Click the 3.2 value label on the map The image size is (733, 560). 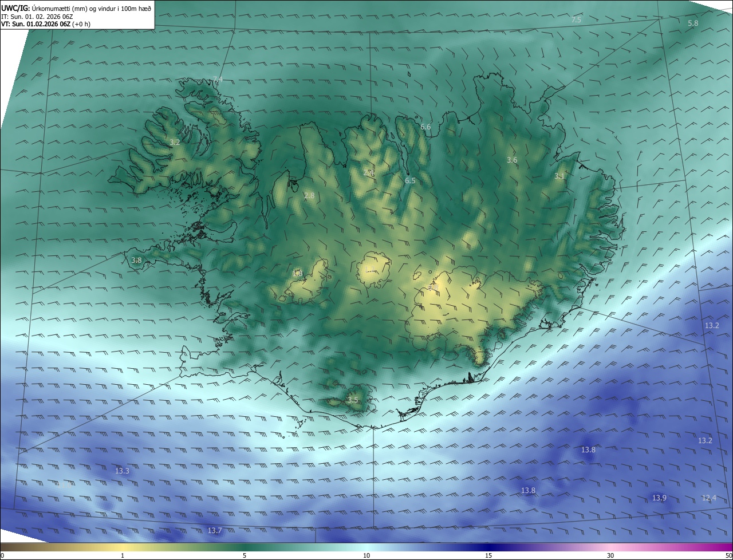coord(175,142)
